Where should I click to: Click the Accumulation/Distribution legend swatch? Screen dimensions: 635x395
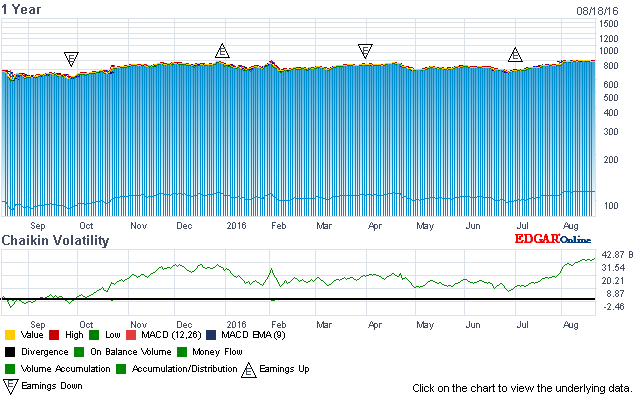(121, 369)
